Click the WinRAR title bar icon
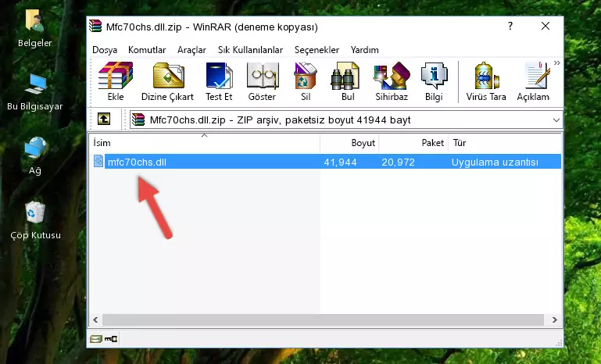601x364 pixels. point(95,26)
